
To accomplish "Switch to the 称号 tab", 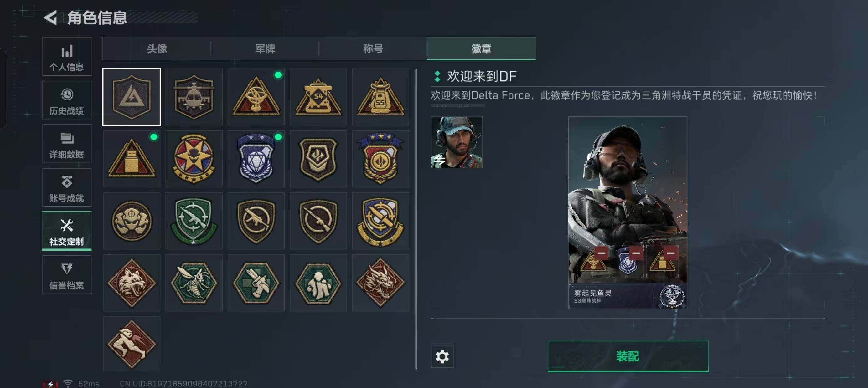I will 373,48.
